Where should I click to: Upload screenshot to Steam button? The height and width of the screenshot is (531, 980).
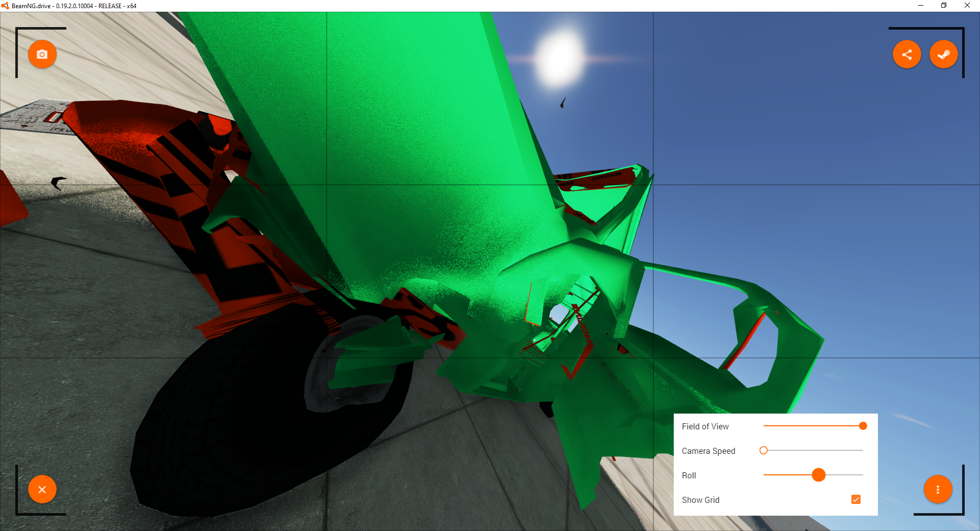pyautogui.click(x=944, y=54)
